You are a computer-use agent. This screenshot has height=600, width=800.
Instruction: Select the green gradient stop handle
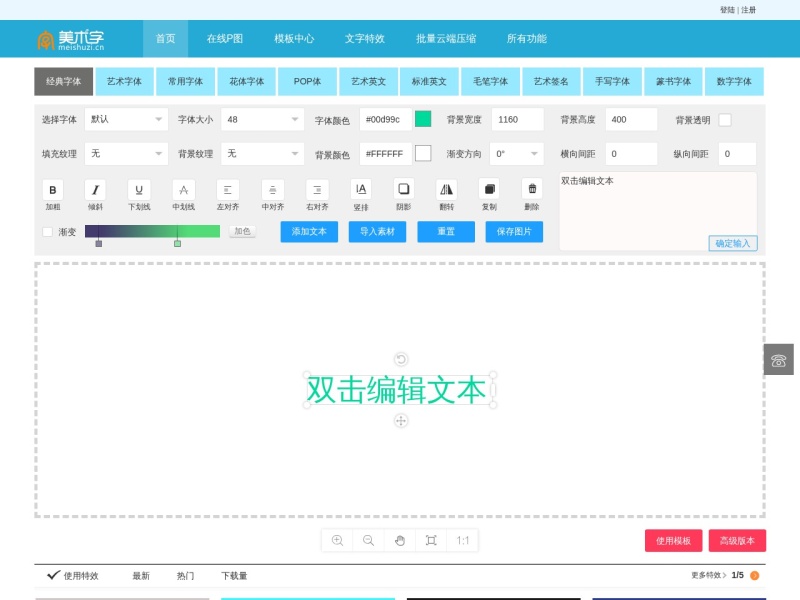coord(178,244)
